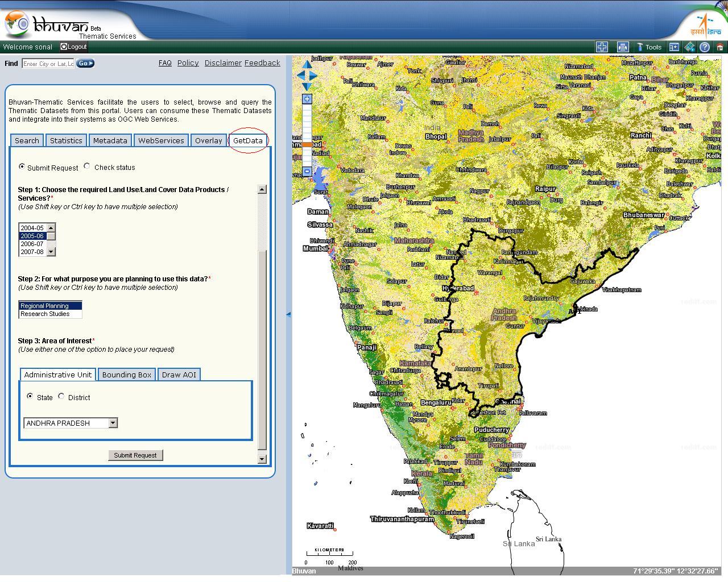
Task: Click the form panel vertical scrollbar thumb
Action: point(262,350)
